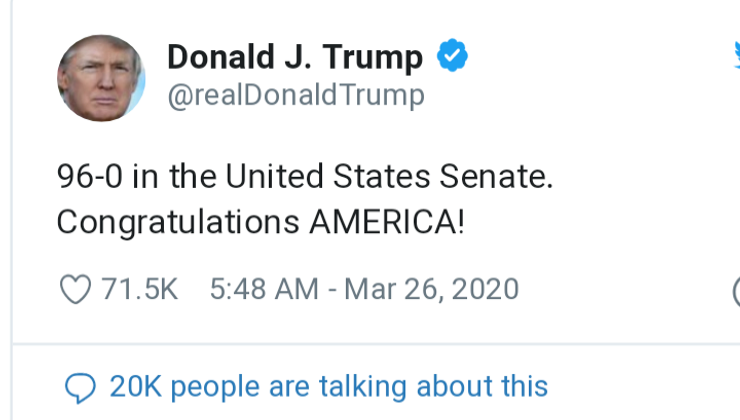740x420 pixels.
Task: Click the @realDonaldTrump handle
Action: pos(296,96)
